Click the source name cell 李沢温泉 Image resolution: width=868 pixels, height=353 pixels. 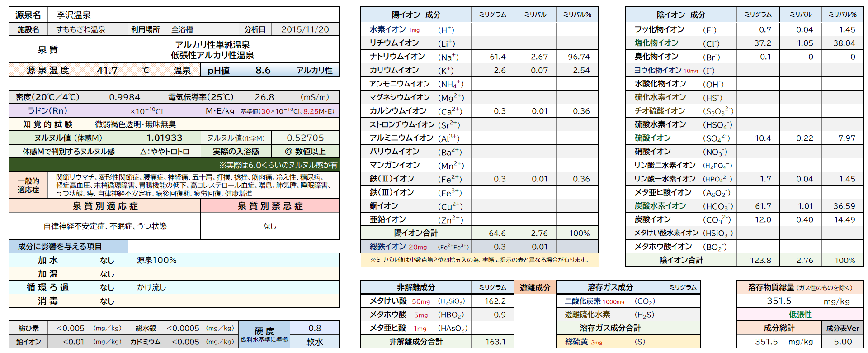pyautogui.click(x=74, y=15)
